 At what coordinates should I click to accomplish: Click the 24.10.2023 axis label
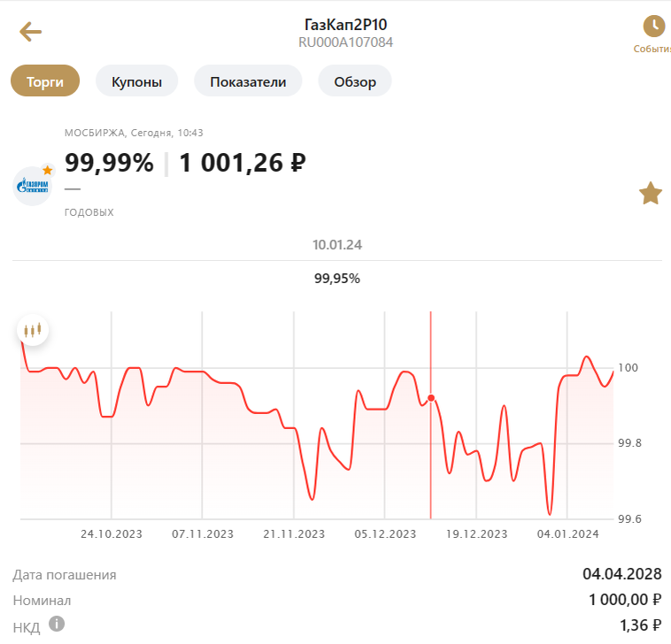[x=112, y=533]
